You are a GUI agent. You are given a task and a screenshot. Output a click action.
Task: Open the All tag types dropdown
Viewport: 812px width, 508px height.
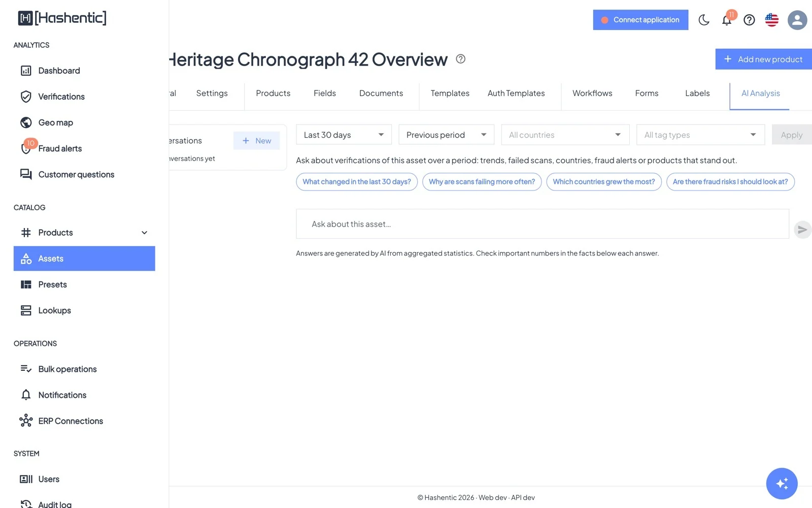coord(700,135)
